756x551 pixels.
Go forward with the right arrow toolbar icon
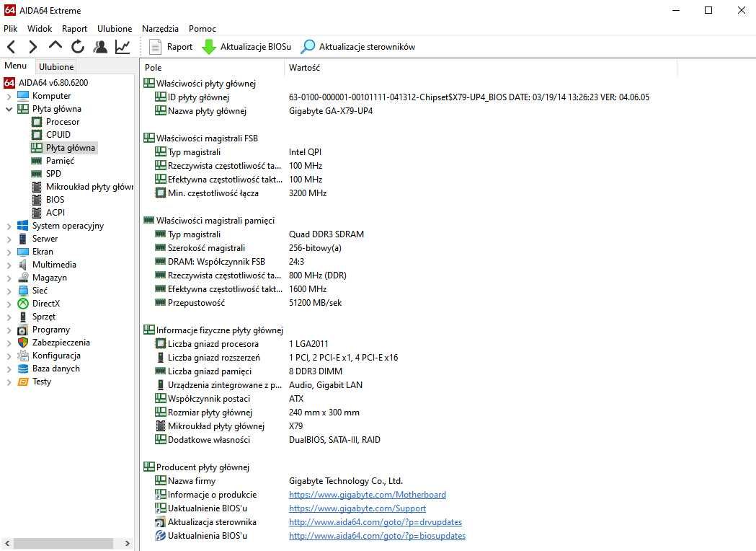(32, 47)
